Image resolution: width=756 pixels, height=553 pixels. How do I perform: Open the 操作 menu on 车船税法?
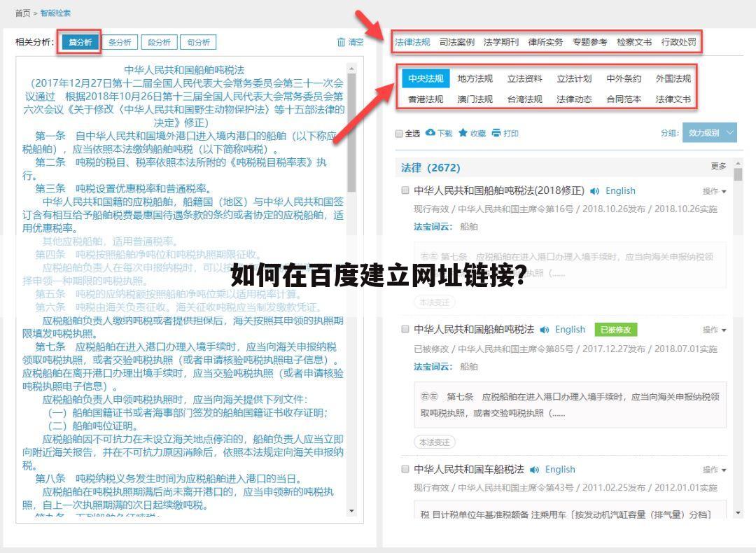(713, 469)
